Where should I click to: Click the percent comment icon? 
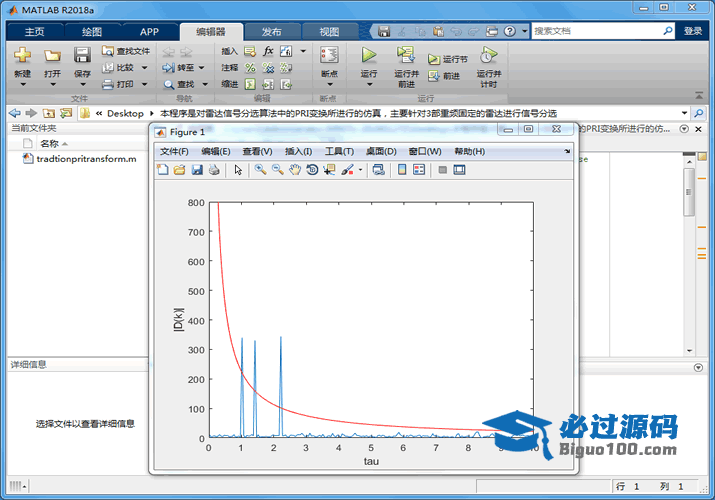pos(250,67)
